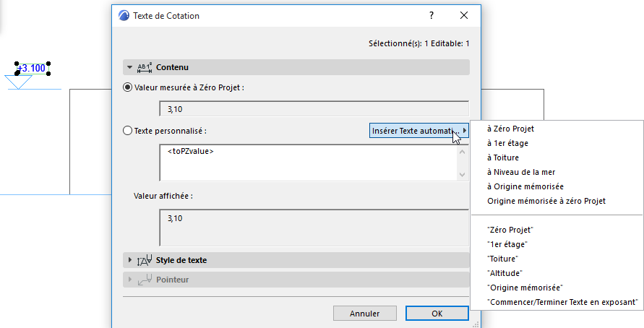
Task: Click the help question mark button
Action: point(432,15)
